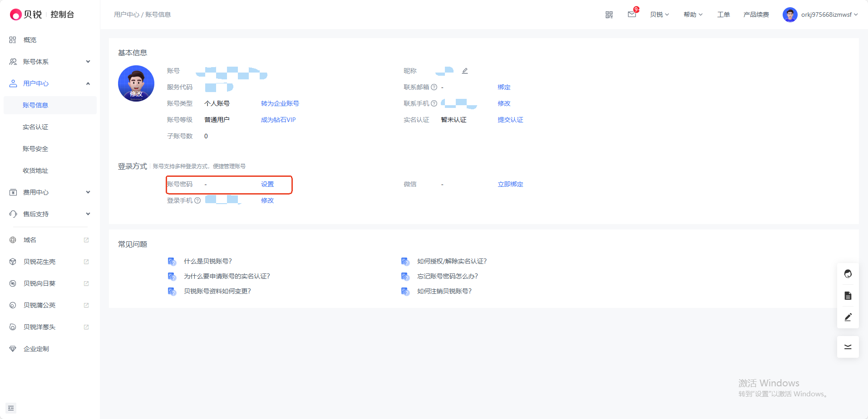Open the 贝锐 header dropdown

[x=660, y=15]
